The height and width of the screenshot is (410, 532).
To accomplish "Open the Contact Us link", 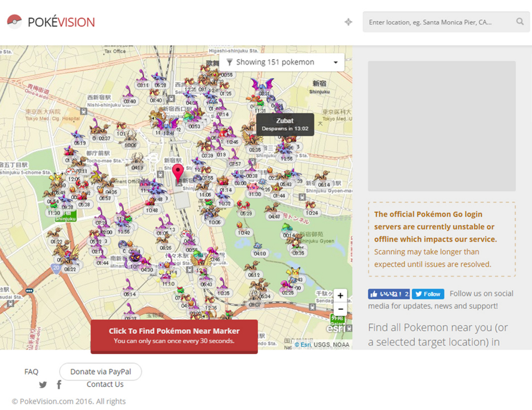I will [105, 384].
